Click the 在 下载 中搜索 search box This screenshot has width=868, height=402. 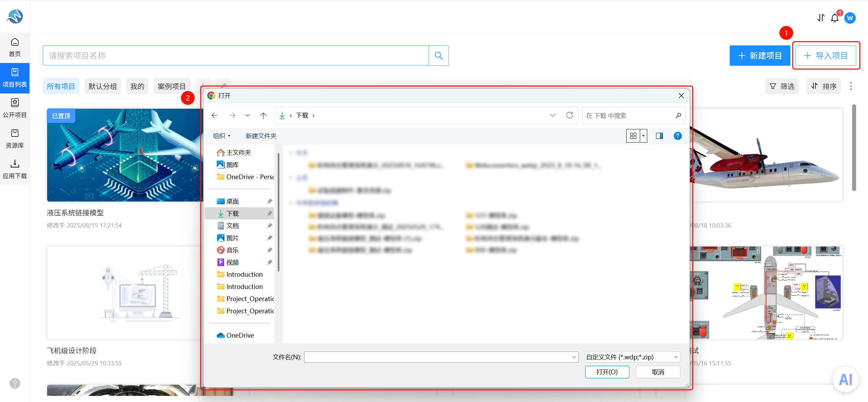point(633,115)
